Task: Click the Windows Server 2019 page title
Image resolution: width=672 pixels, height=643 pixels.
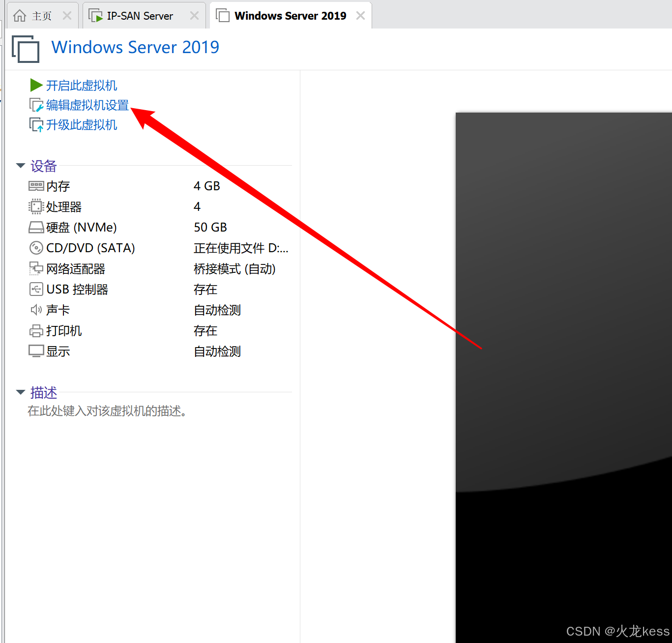Action: point(136,47)
